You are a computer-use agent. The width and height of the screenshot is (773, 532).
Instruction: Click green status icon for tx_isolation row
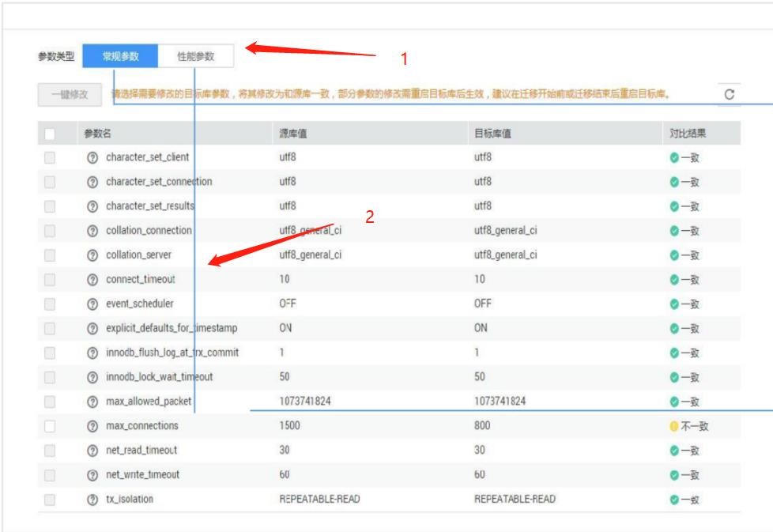point(674,500)
